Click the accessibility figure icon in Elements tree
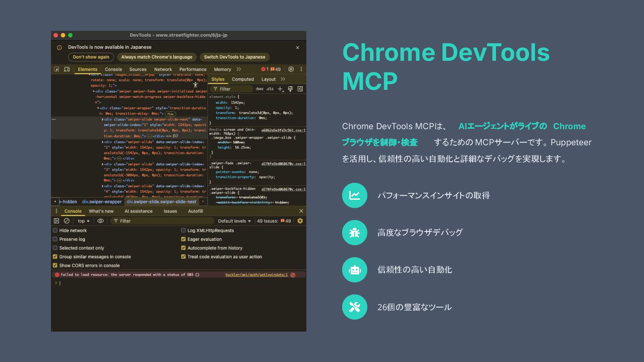 pyautogui.click(x=195, y=84)
